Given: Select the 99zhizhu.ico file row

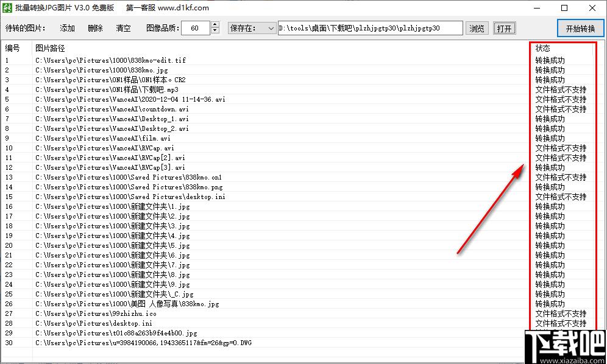Looking at the screenshot, I should tap(96, 313).
